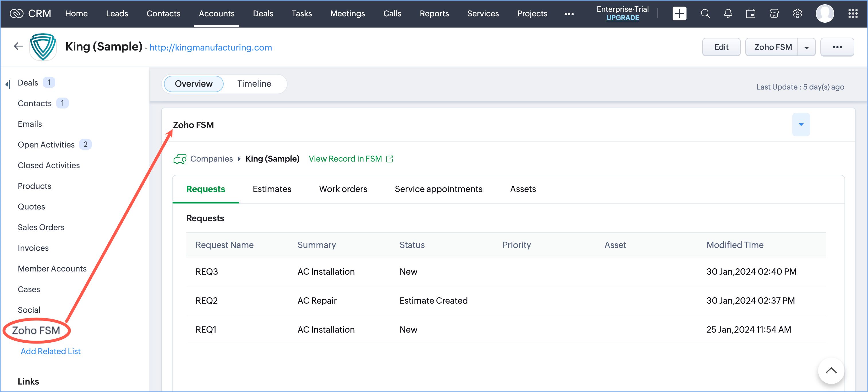The width and height of the screenshot is (868, 392).
Task: Go back using the left arrow
Action: (x=19, y=46)
